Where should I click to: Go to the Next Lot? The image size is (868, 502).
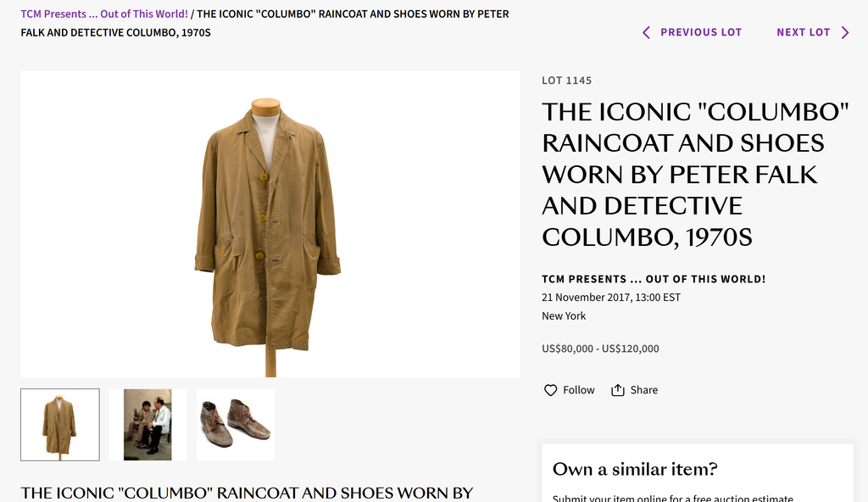point(813,33)
